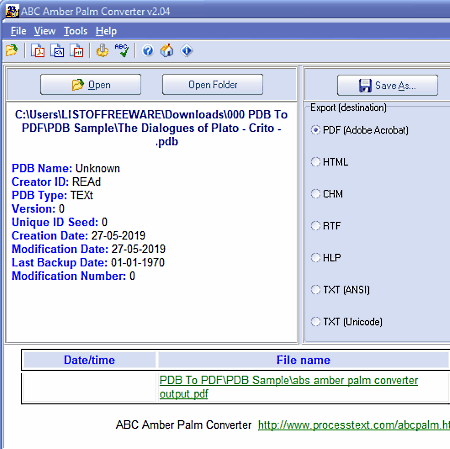Click the 'Creation Date: 27-05-2019' line
Screen dimensions: 450x449
[79, 236]
